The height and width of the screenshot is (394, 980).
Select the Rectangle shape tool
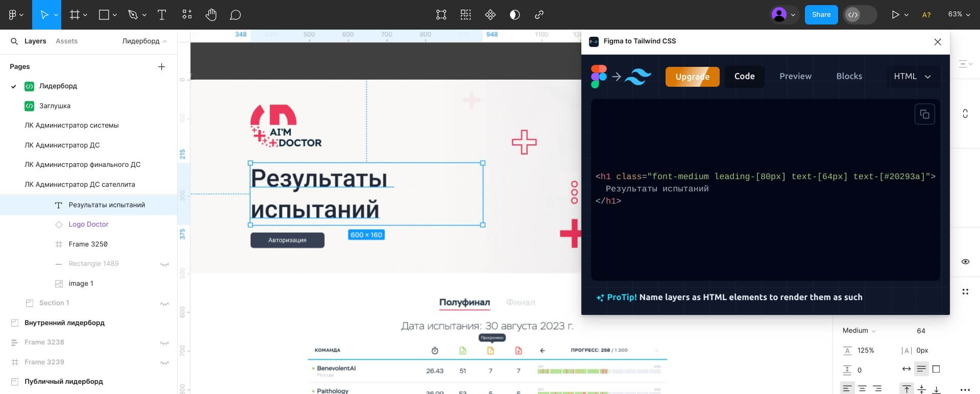[x=104, y=15]
